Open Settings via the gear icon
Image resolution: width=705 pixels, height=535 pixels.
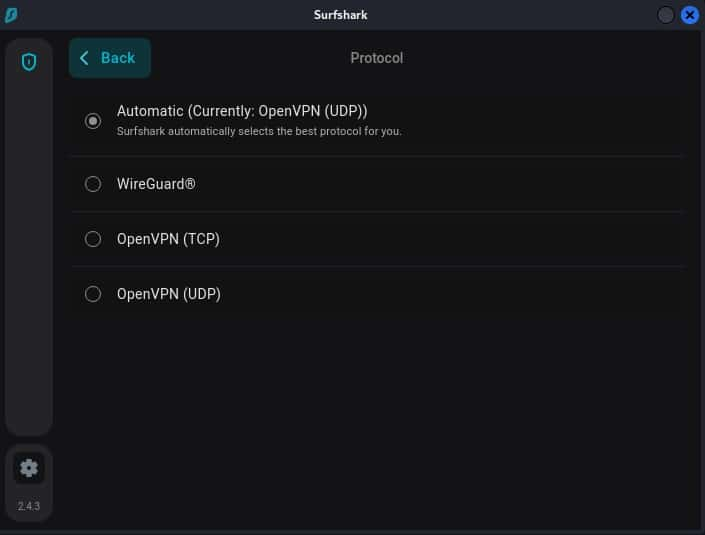[x=29, y=467]
